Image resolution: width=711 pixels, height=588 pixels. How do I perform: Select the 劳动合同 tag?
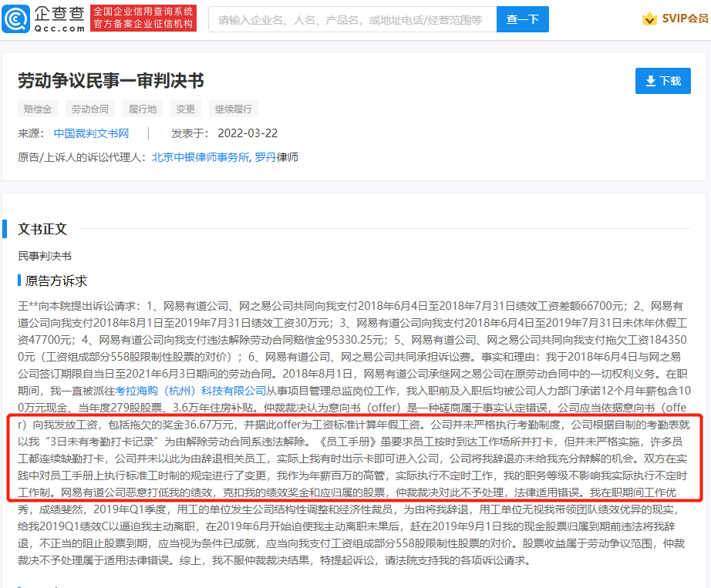[x=89, y=109]
